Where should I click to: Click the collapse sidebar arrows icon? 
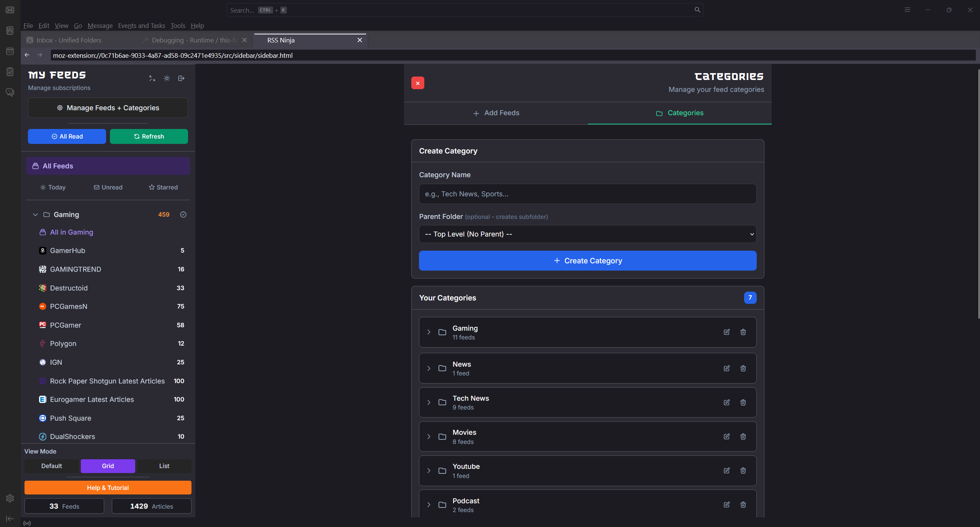[152, 78]
